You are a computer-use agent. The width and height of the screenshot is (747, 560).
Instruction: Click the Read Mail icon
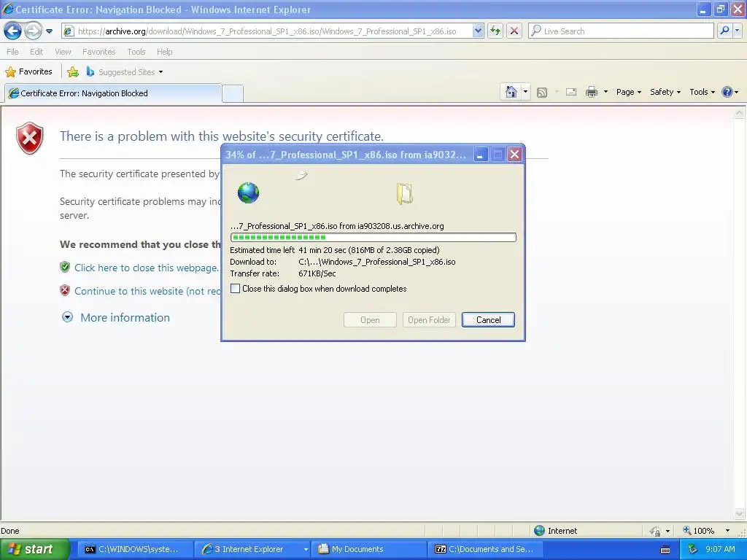[x=571, y=92]
